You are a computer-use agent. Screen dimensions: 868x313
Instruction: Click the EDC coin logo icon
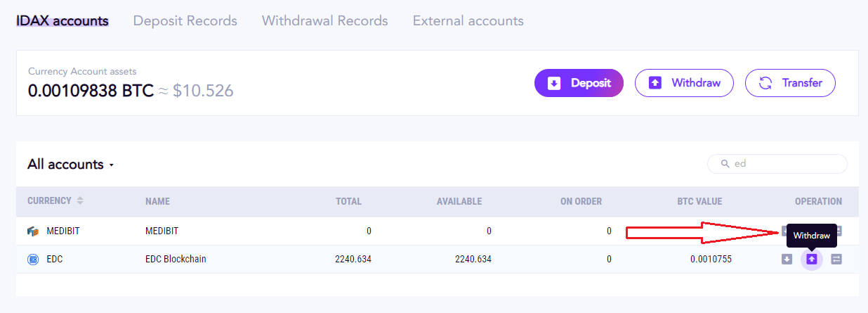pyautogui.click(x=33, y=259)
